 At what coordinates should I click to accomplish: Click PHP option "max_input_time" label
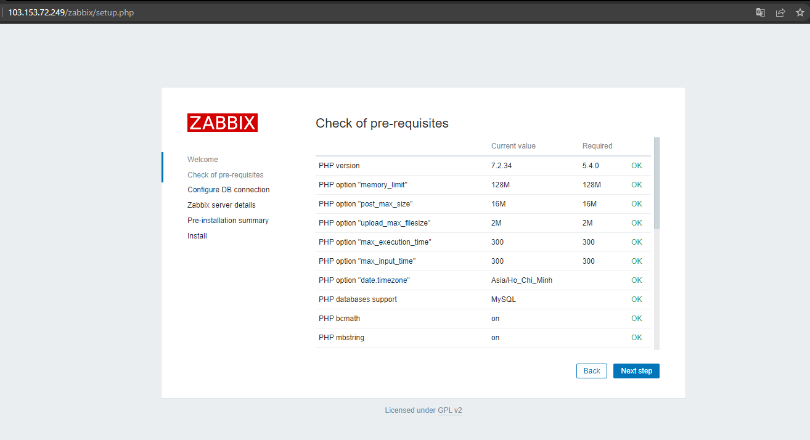(x=367, y=261)
